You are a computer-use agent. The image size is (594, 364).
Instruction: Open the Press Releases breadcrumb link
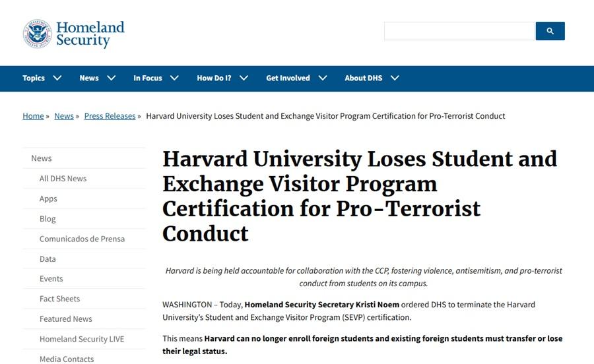click(x=110, y=116)
